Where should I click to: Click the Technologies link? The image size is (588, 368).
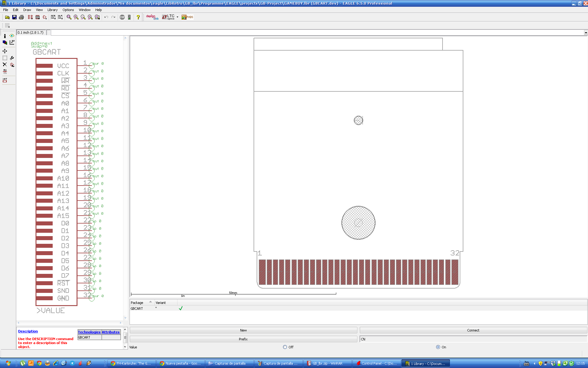(89, 332)
